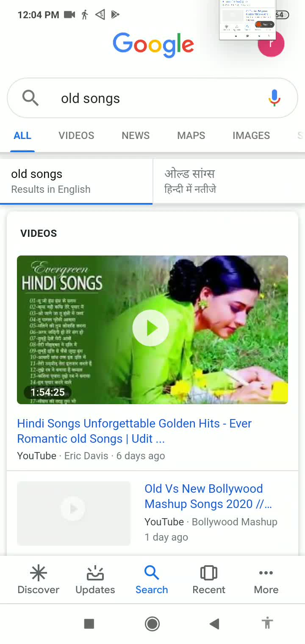This screenshot has height=644, width=305.
Task: Tap the accessibility icon in navigation bar
Action: 267,623
